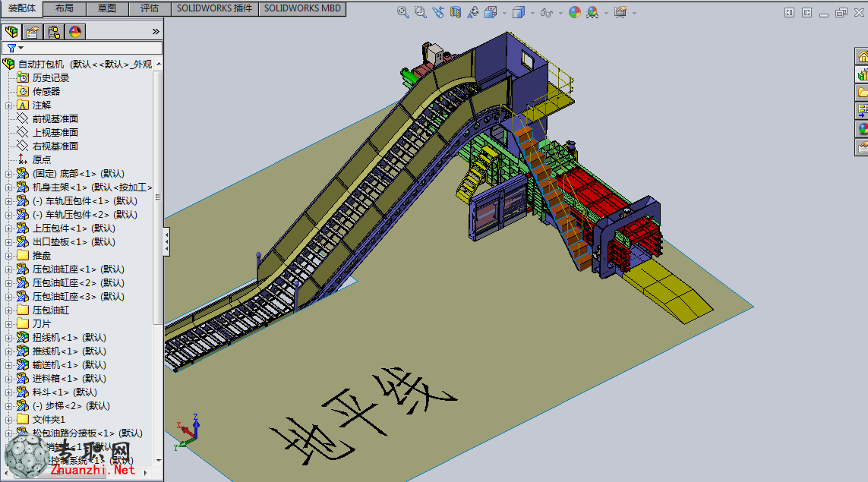The height and width of the screenshot is (482, 868).
Task: Open the DisplayManager tab icon
Action: 74,32
